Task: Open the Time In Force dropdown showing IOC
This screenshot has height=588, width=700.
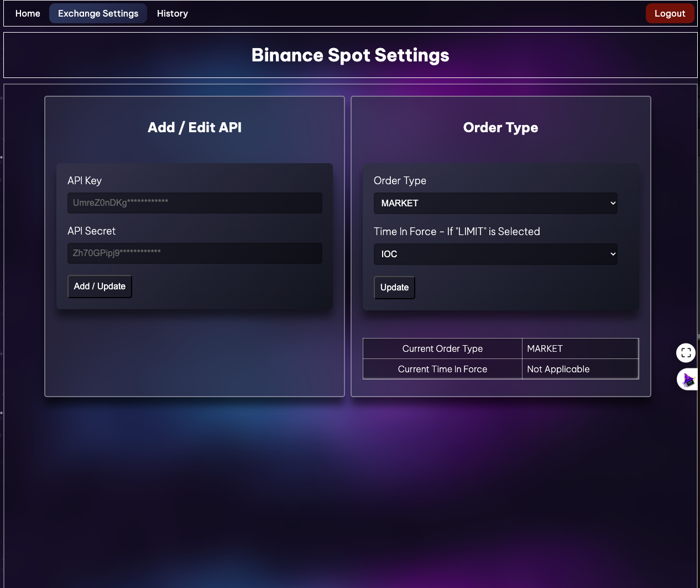Action: coord(495,254)
